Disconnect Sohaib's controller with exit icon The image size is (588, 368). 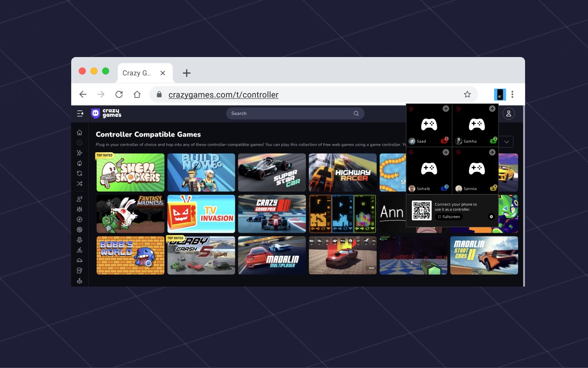[x=411, y=152]
